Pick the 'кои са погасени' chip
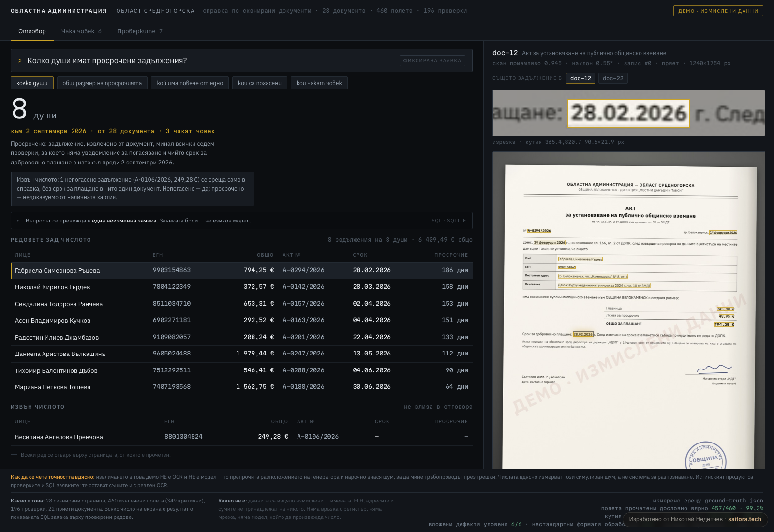 [x=260, y=83]
